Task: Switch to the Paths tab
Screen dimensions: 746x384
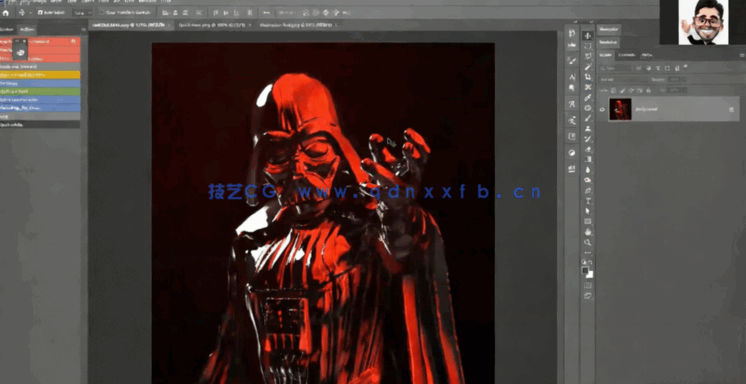Action: [646, 56]
